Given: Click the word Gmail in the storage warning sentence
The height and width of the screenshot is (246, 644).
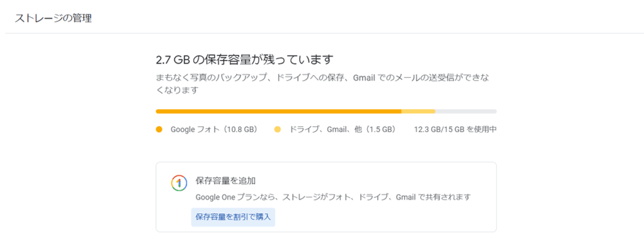Looking at the screenshot, I should [x=365, y=78].
